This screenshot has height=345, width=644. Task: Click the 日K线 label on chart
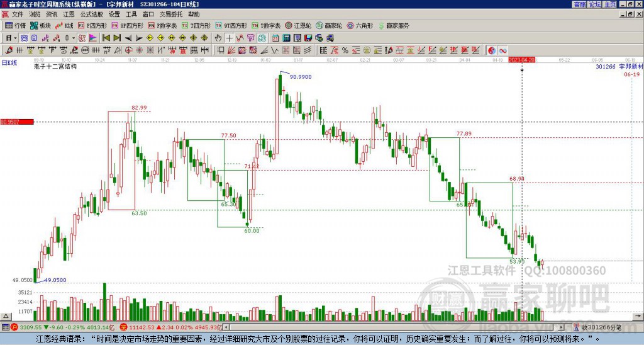pos(9,63)
